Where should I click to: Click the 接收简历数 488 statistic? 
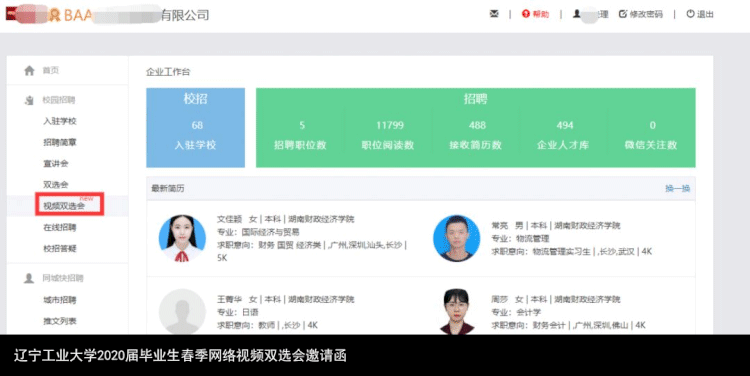tap(476, 135)
